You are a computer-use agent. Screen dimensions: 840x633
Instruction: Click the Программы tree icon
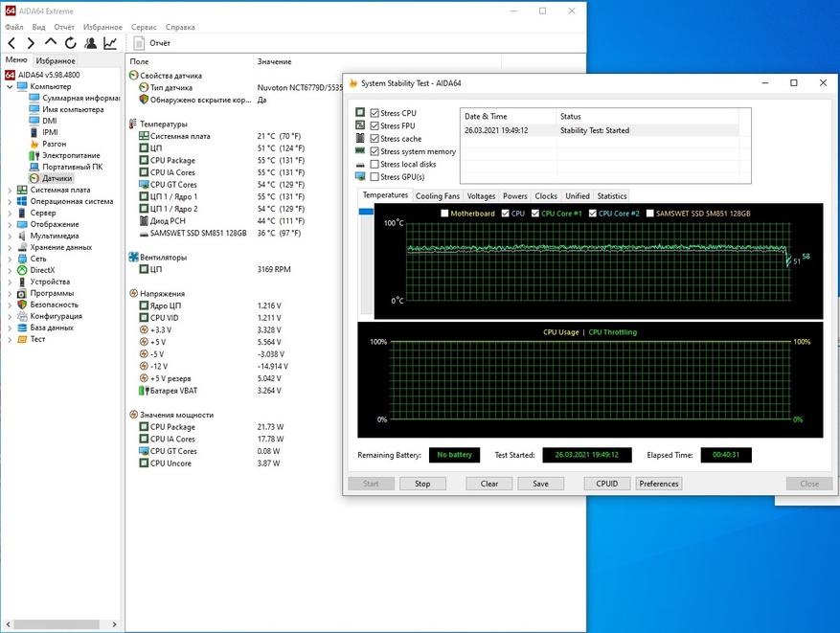click(22, 293)
